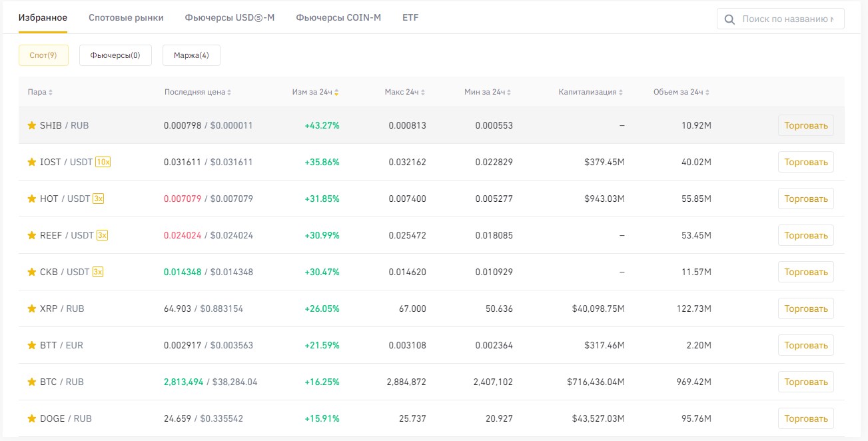Click Торговать for DOGE / RUB
The image size is (868, 441).
click(x=806, y=418)
